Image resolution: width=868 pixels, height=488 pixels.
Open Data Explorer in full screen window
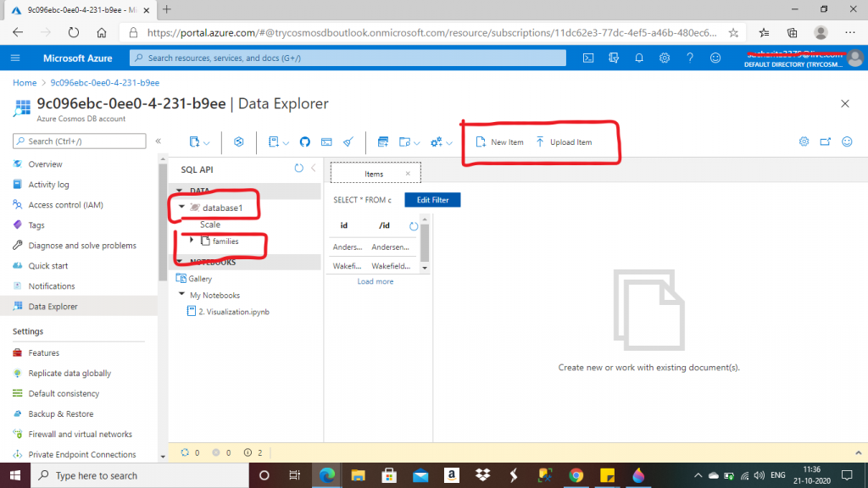coord(825,141)
